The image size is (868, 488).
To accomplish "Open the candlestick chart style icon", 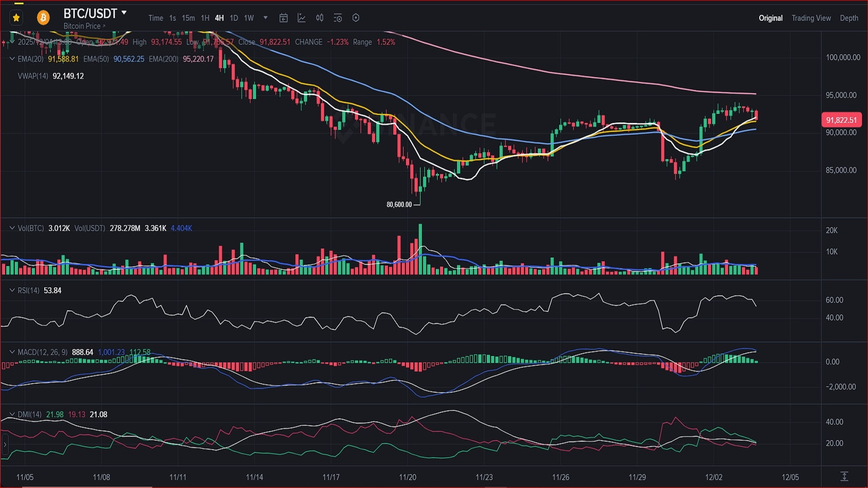I will tap(320, 18).
